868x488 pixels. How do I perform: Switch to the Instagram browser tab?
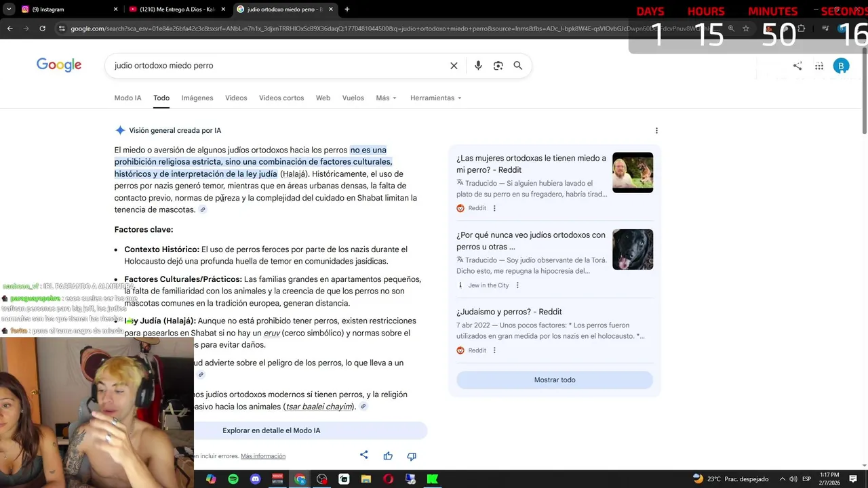click(68, 9)
